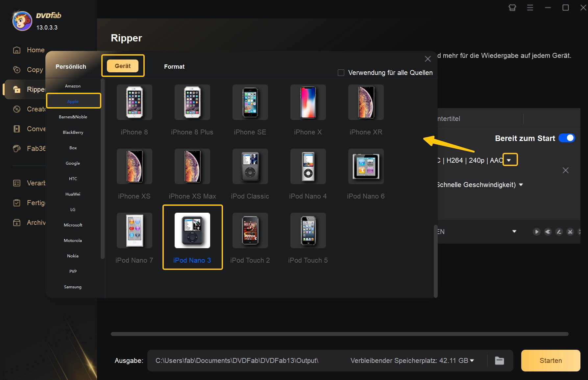Open the Fab365 sidebar icon

(17, 149)
